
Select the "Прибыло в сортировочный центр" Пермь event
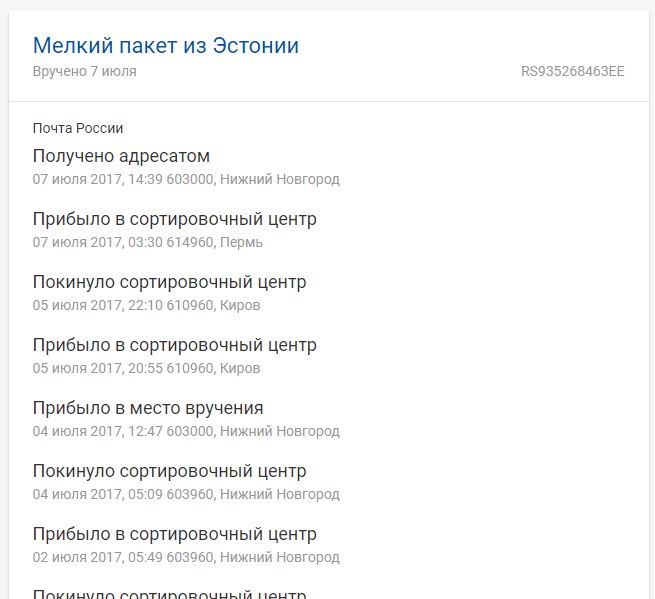[175, 219]
